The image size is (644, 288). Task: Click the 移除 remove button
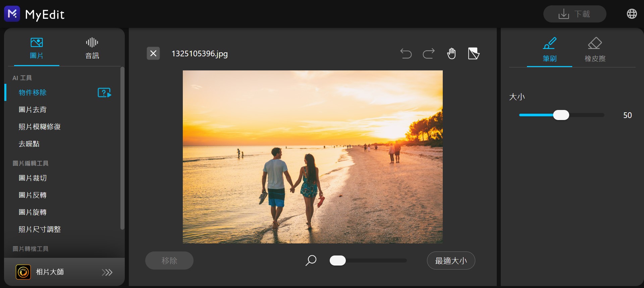(169, 261)
